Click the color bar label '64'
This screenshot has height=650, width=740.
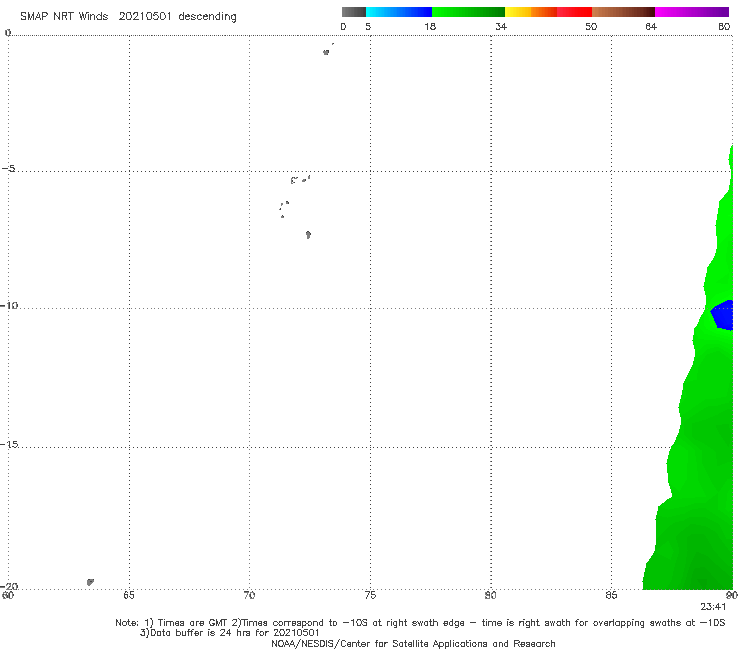point(651,26)
